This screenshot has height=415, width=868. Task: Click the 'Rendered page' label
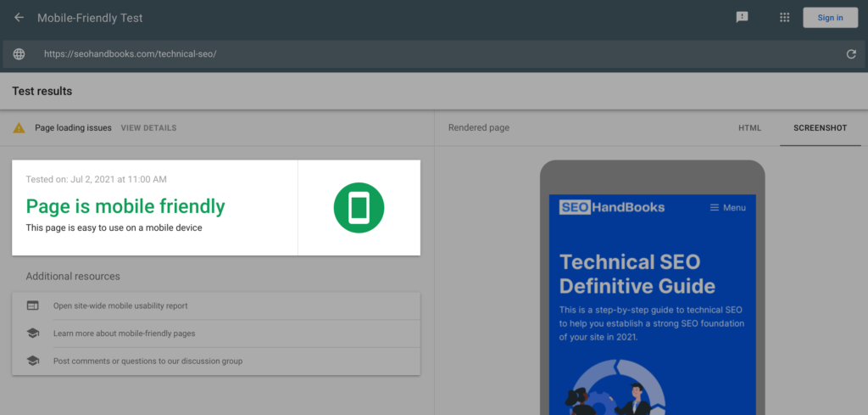click(x=479, y=128)
